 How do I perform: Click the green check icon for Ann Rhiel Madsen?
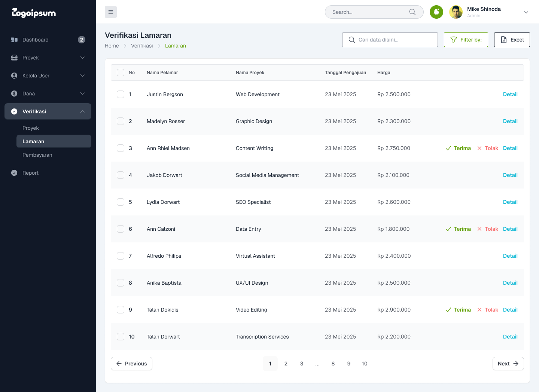[x=448, y=148]
